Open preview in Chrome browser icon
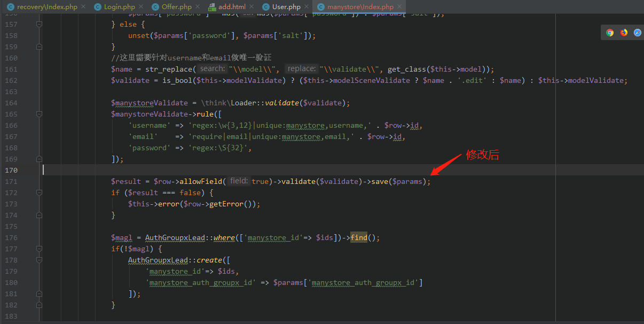Viewport: 644px width, 324px height. point(610,33)
